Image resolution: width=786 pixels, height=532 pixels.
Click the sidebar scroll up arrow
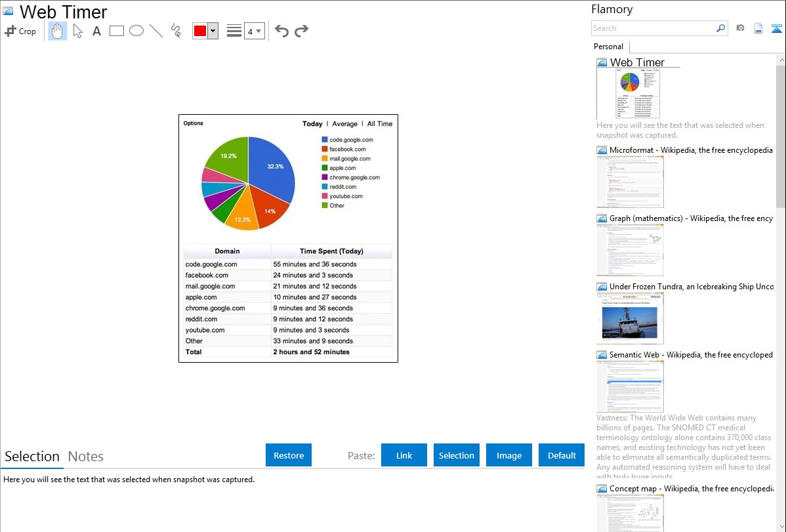click(781, 60)
